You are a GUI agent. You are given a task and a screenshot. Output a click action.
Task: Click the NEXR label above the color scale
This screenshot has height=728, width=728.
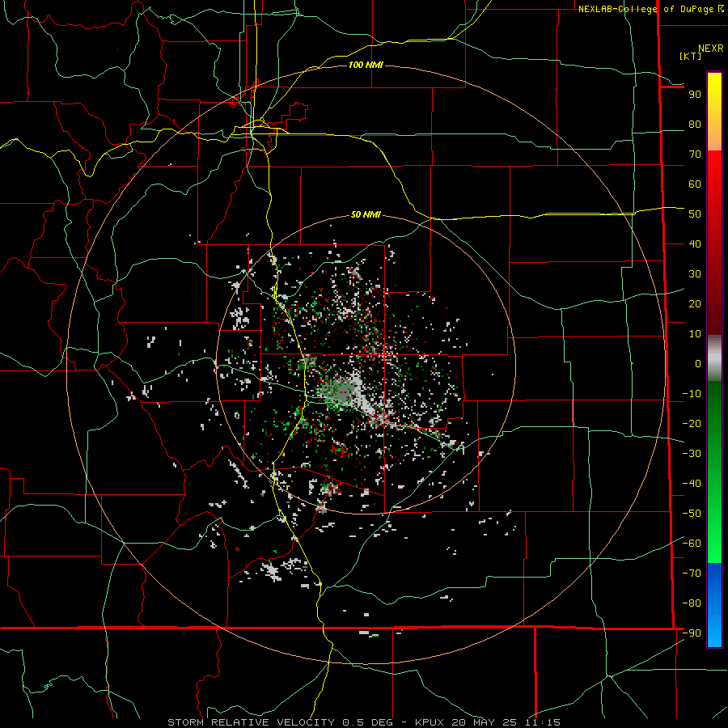click(711, 49)
